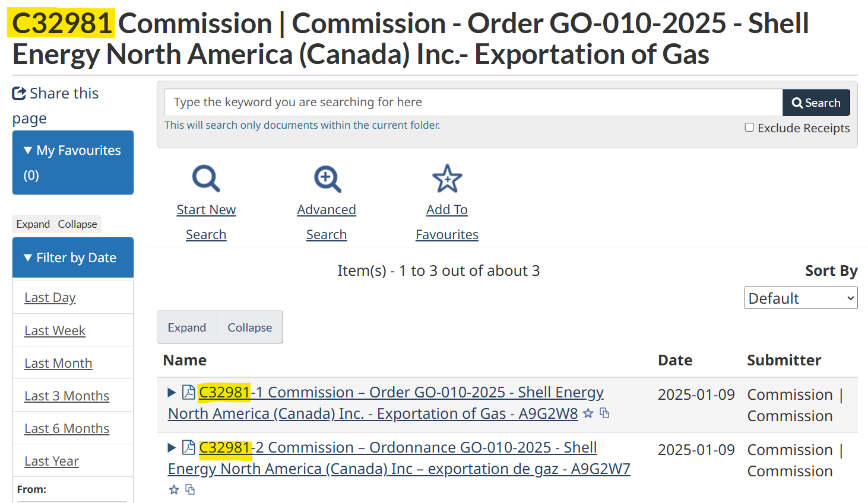Click the Search button
868x503 pixels.
(816, 103)
